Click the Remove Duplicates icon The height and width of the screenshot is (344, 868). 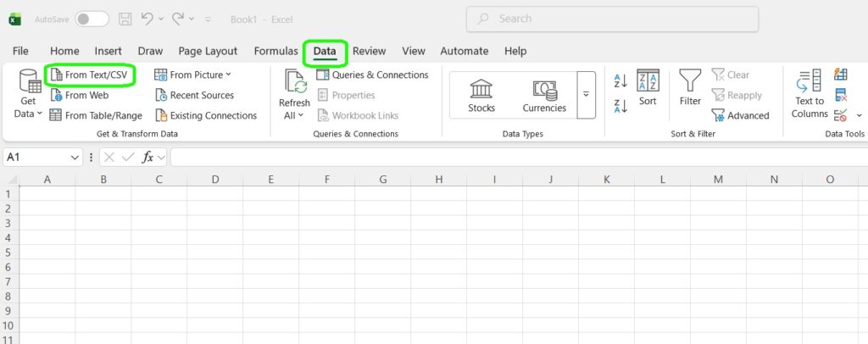click(841, 95)
